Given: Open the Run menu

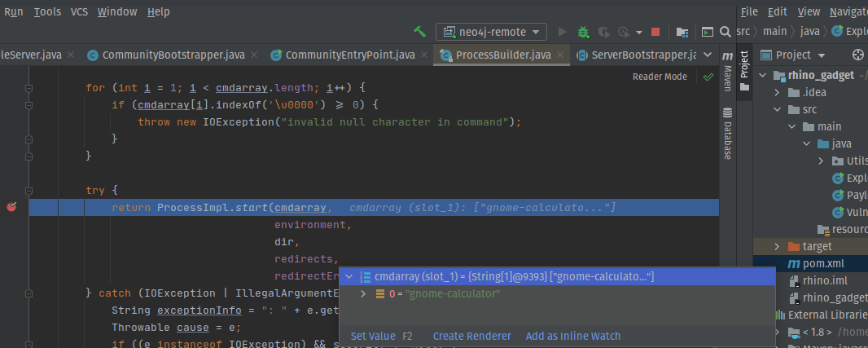Looking at the screenshot, I should [14, 11].
